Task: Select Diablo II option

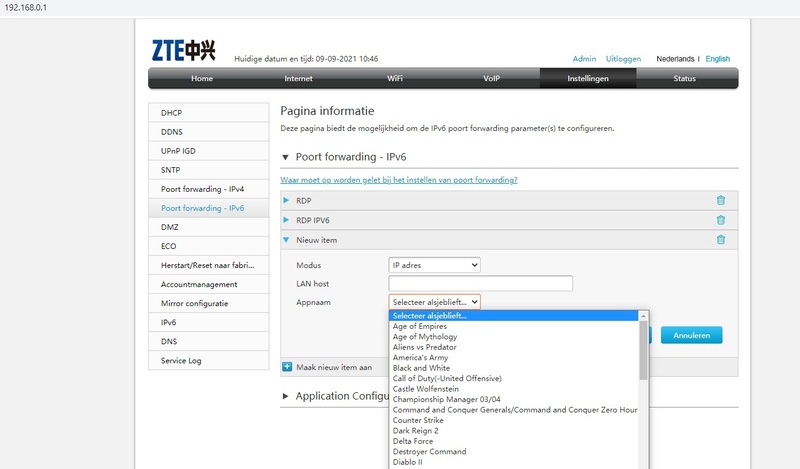Action: click(x=514, y=462)
